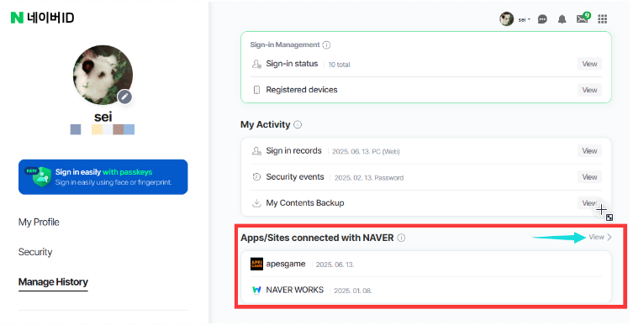View Sign in records
Image resolution: width=644 pixels, height=330 pixels.
point(589,151)
